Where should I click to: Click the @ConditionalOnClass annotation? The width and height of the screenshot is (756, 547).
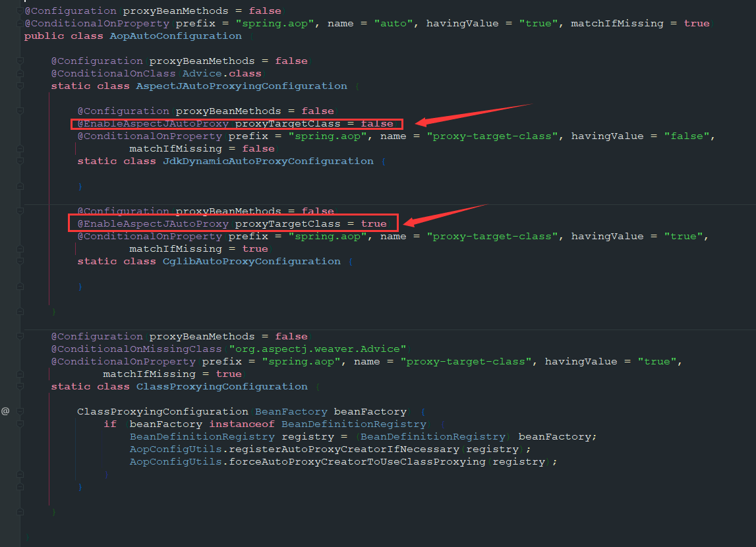pyautogui.click(x=113, y=73)
